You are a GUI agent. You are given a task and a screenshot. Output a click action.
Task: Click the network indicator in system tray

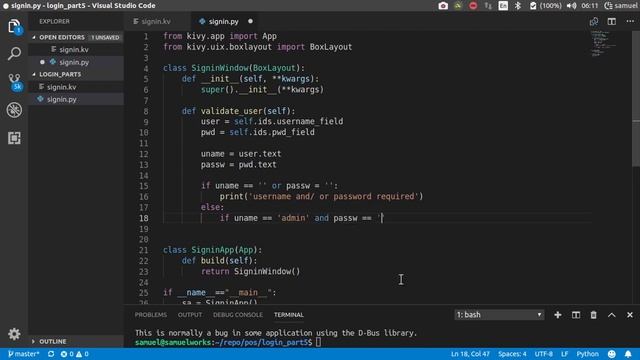[488, 6]
